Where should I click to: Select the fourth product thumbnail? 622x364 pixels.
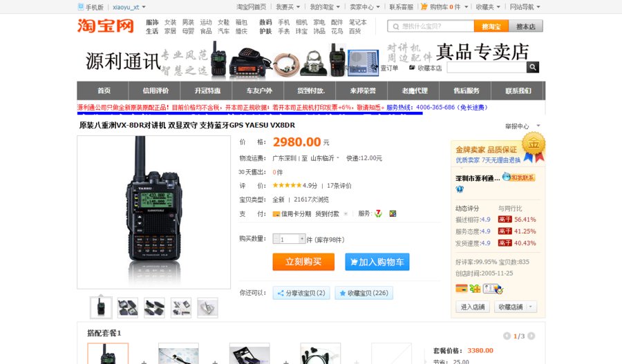(x=181, y=307)
